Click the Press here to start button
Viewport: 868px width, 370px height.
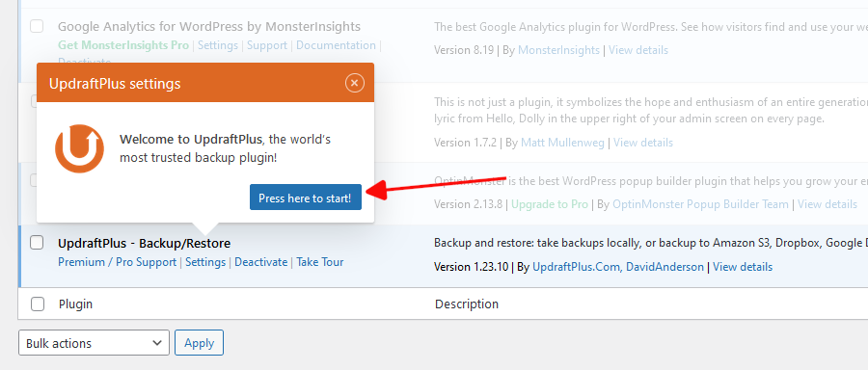click(x=306, y=198)
